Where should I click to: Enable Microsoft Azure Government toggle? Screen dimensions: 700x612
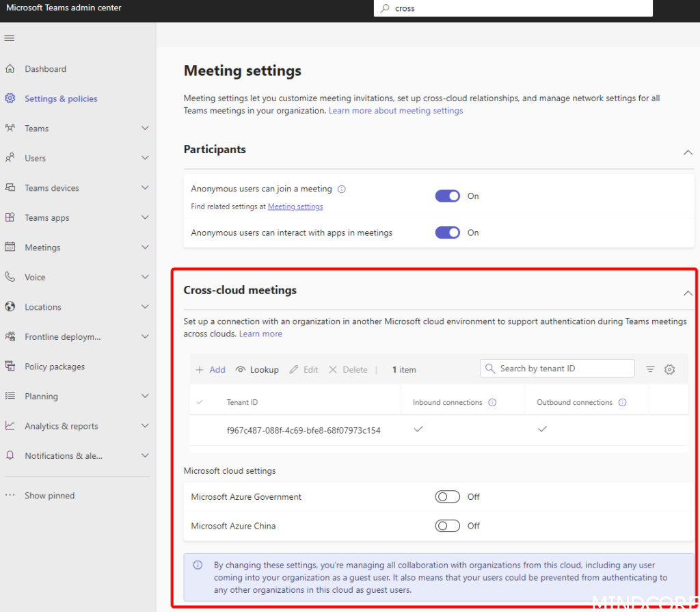pyautogui.click(x=448, y=497)
